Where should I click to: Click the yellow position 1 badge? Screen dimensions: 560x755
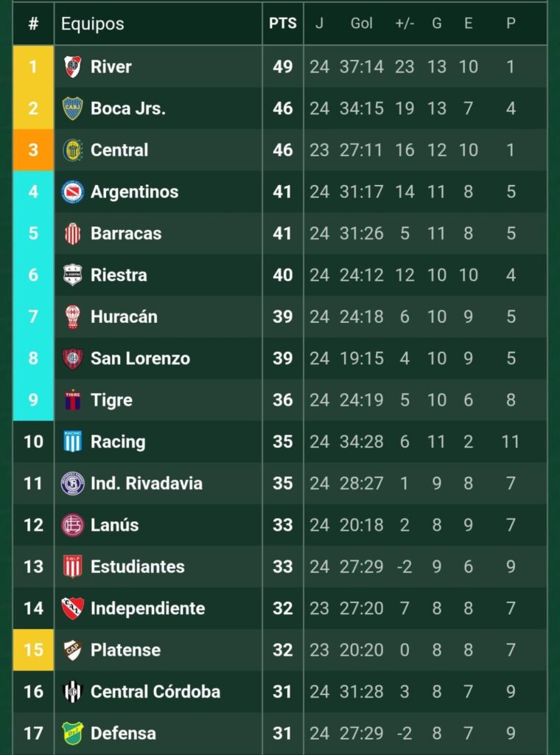click(x=33, y=66)
